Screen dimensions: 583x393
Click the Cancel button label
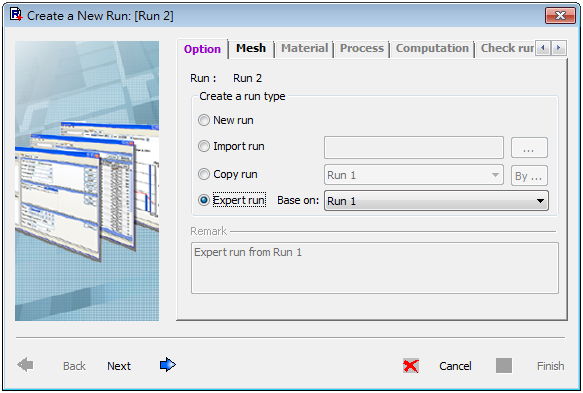point(455,366)
